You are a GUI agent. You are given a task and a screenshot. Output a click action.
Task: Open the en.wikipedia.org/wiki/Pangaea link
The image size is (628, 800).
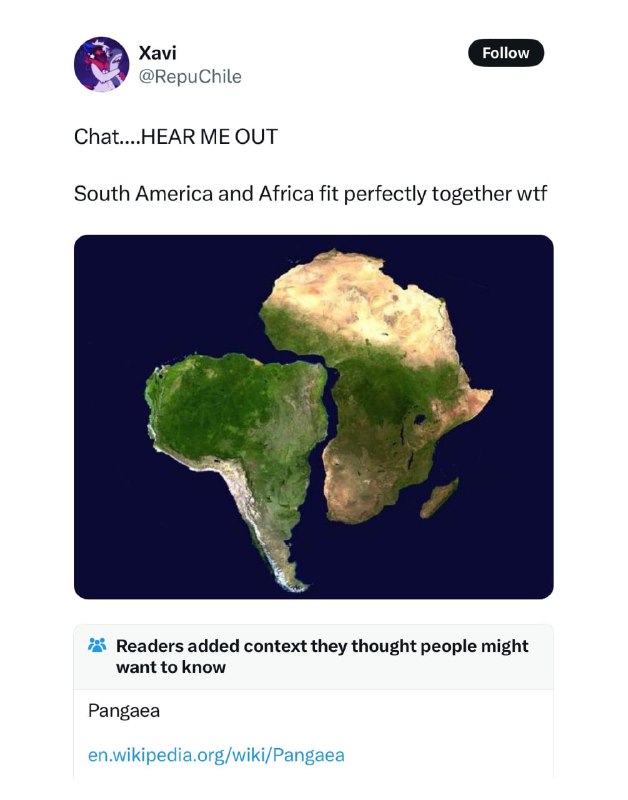(216, 755)
